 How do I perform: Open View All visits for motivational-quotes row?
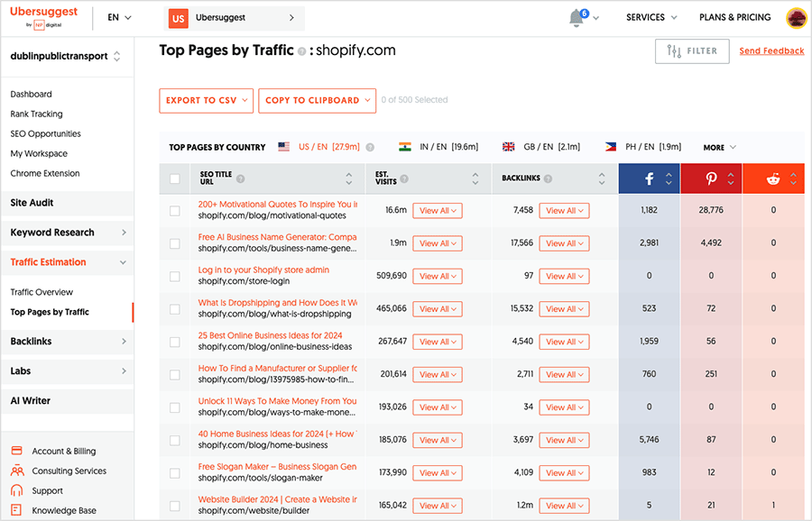(x=438, y=211)
